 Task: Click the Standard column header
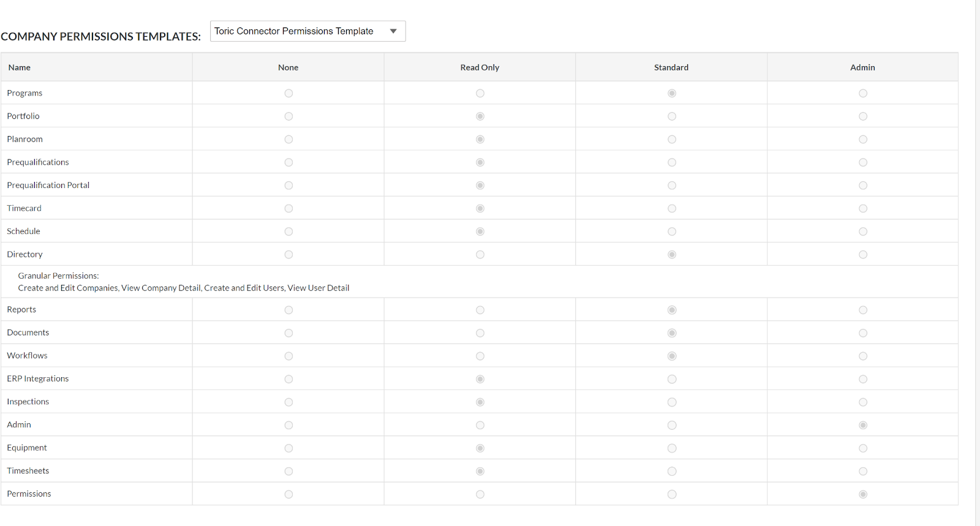[x=671, y=67]
